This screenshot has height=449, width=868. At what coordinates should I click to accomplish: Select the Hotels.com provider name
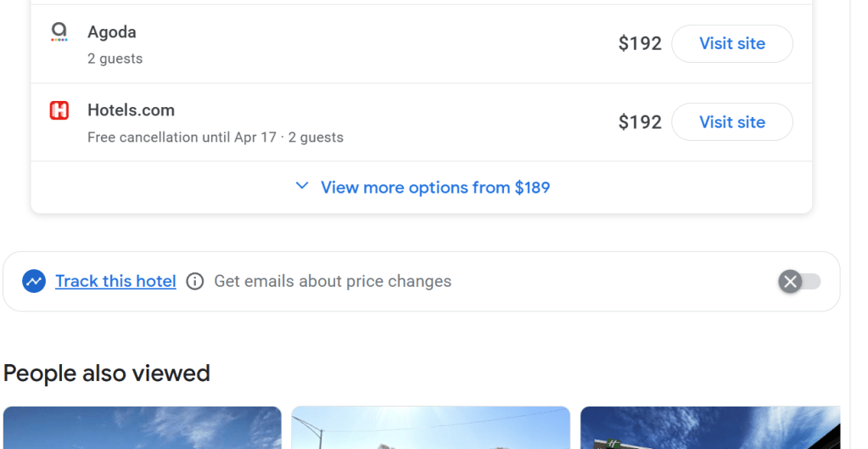pos(131,110)
